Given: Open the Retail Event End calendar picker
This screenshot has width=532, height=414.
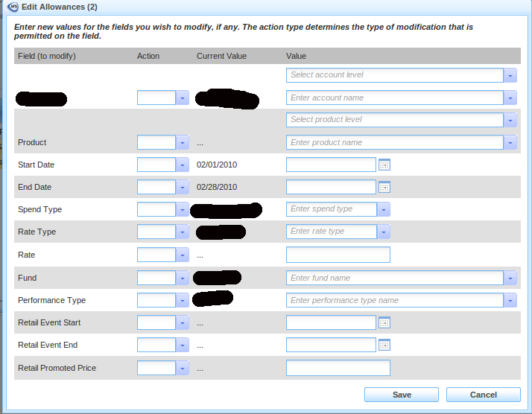Looking at the screenshot, I should point(384,345).
